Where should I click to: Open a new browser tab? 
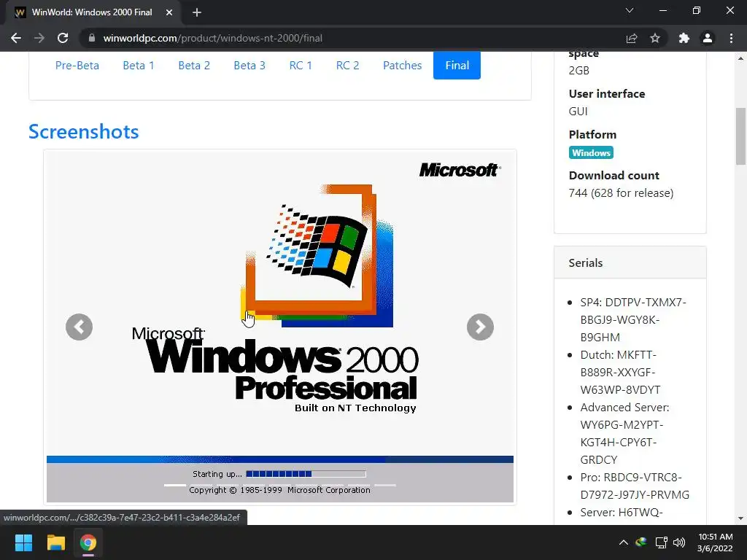(197, 12)
